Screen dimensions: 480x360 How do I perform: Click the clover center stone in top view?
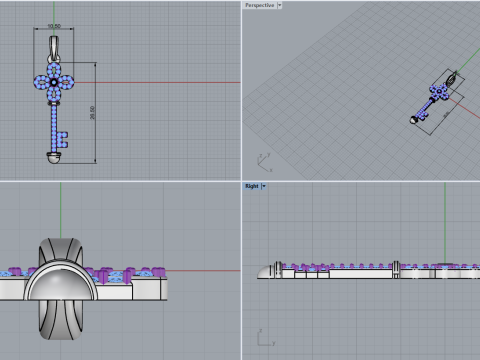tap(54, 82)
